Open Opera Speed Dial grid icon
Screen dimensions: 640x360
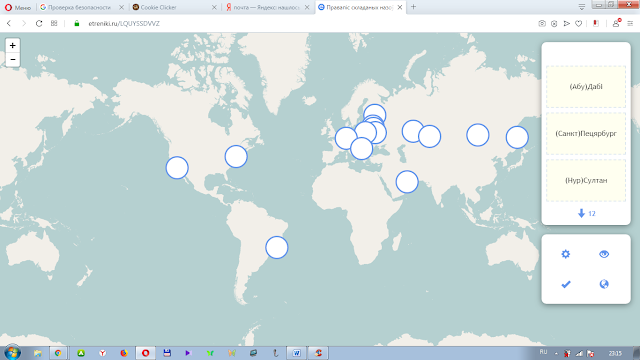point(54,23)
